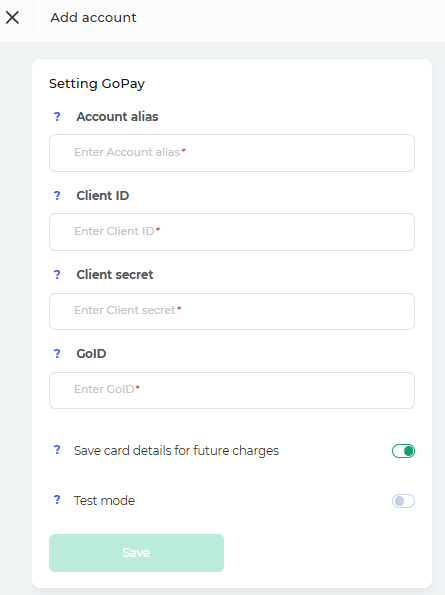The image size is (445, 595).
Task: Open help icon beside Client ID
Action: (57, 195)
